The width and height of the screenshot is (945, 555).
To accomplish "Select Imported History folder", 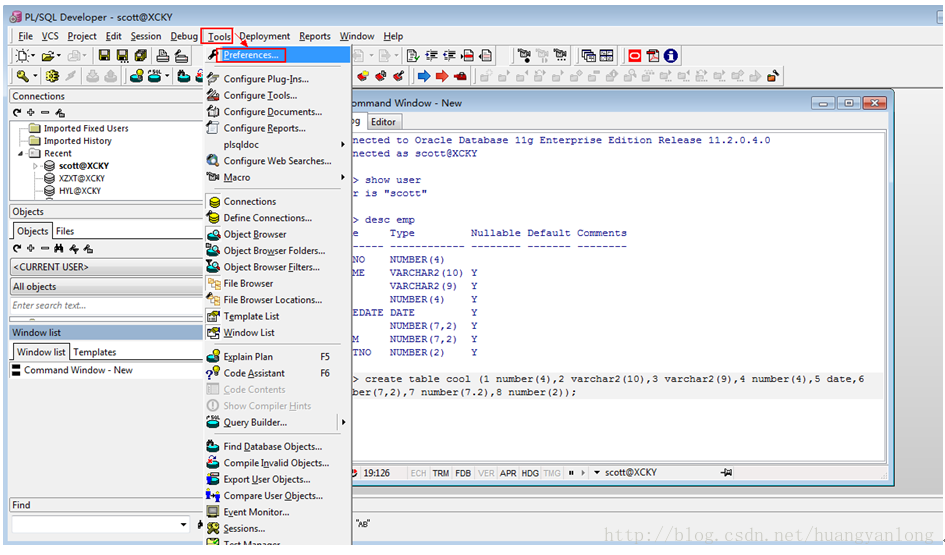I will tap(78, 141).
